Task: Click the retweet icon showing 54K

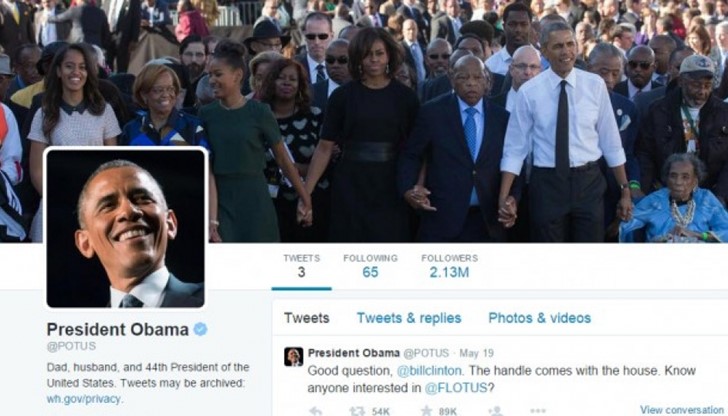Action: pos(357,411)
